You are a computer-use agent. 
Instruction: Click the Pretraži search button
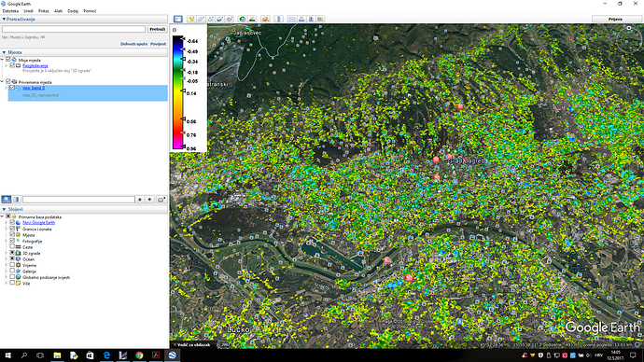pyautogui.click(x=158, y=29)
